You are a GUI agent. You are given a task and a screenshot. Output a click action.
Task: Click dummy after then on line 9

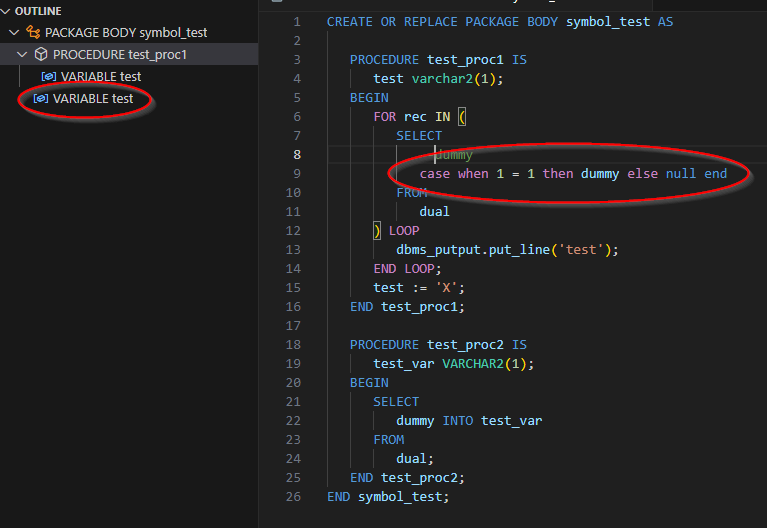600,174
